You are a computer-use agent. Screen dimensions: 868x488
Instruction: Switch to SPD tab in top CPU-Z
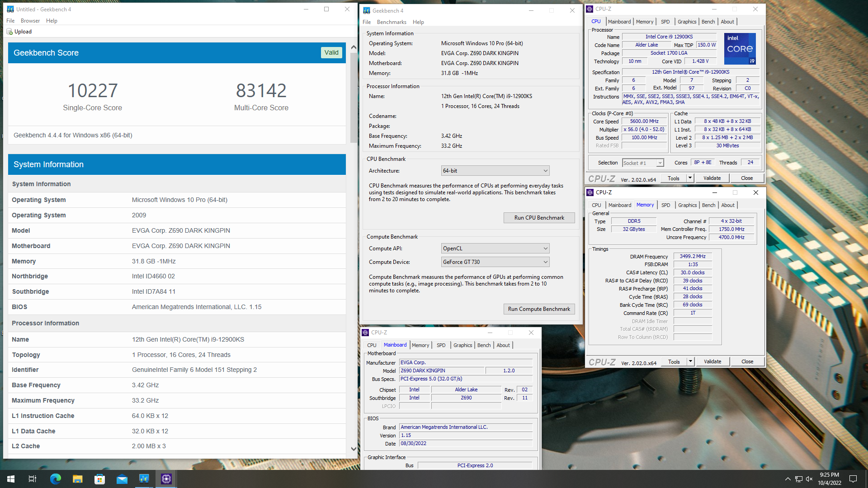pyautogui.click(x=665, y=22)
